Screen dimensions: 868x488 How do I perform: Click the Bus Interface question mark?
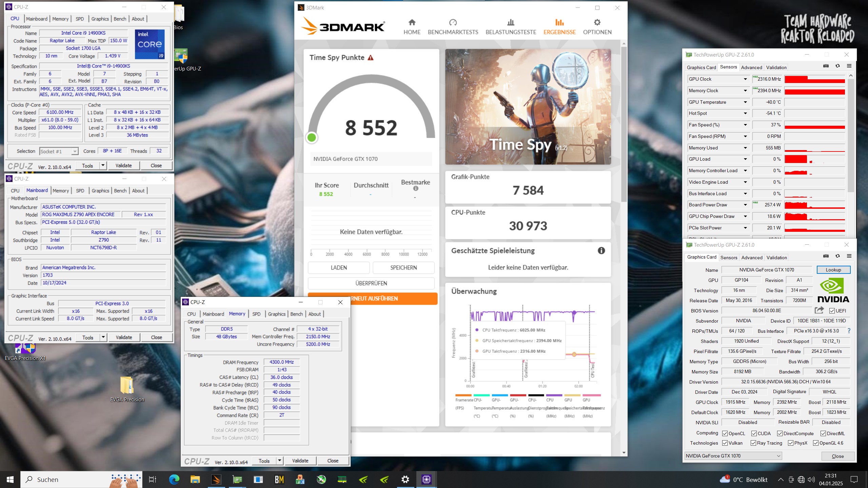[849, 331]
